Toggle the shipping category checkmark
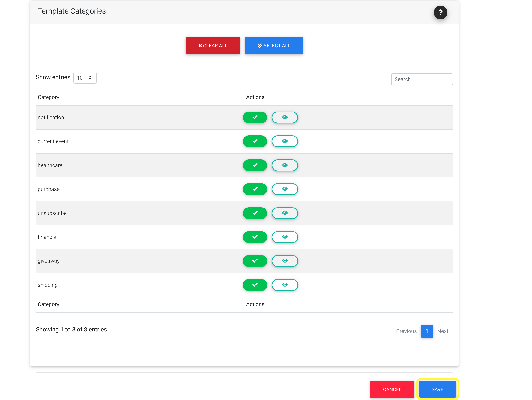This screenshot has height=400, width=532. point(255,285)
